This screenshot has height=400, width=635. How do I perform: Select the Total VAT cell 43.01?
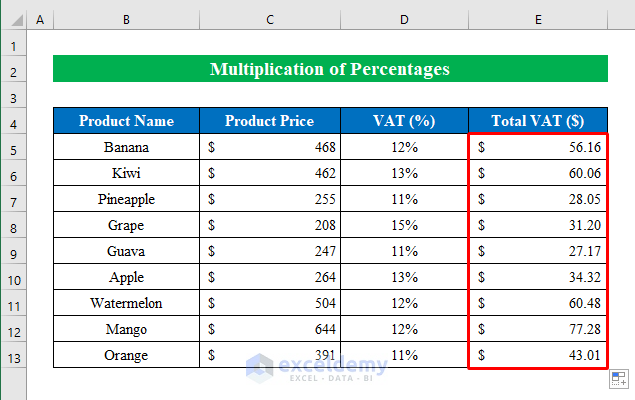(x=538, y=355)
